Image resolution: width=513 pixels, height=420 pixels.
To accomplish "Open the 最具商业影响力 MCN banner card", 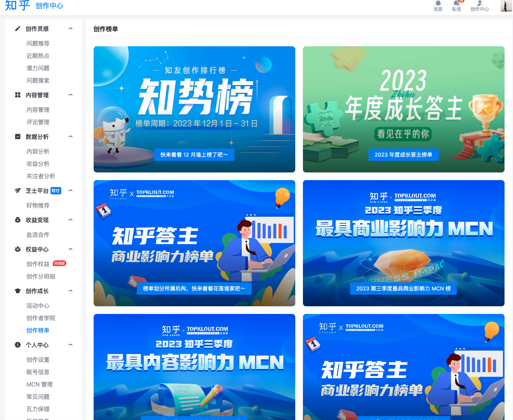I will (404, 243).
